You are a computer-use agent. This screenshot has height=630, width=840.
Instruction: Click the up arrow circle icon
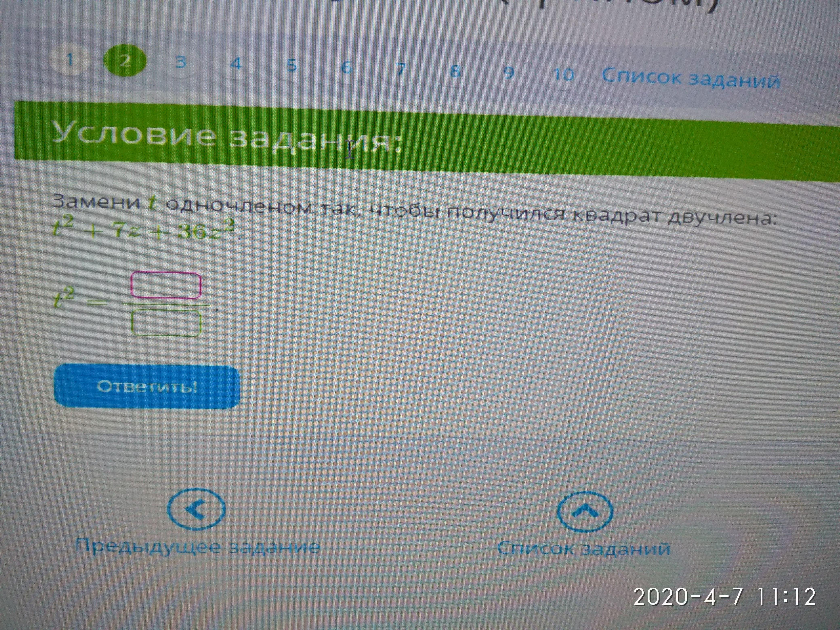click(585, 512)
